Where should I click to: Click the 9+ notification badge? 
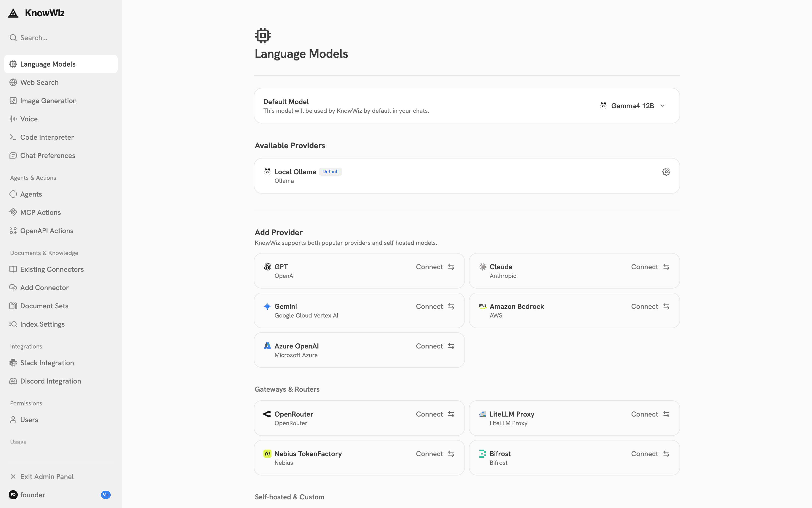point(106,495)
